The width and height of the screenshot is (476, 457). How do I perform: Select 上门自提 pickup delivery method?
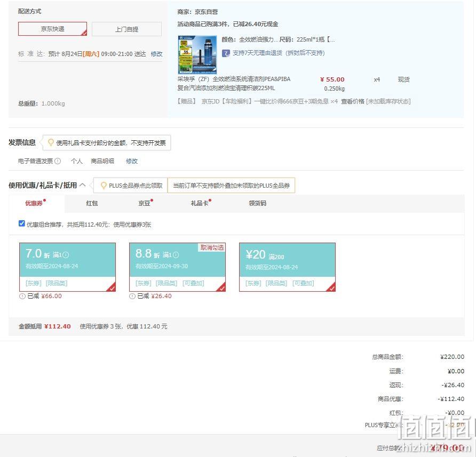pyautogui.click(x=126, y=29)
